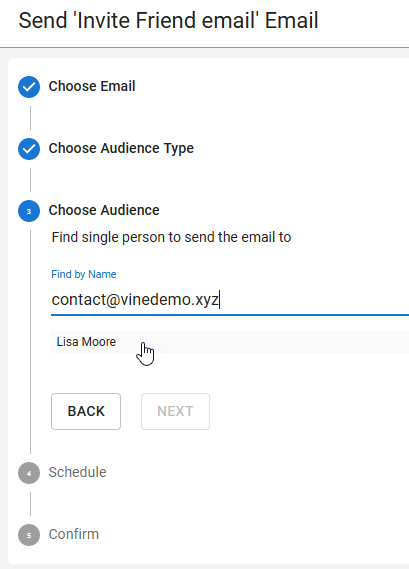
Task: Jump to the Schedule step label
Action: [x=77, y=472]
